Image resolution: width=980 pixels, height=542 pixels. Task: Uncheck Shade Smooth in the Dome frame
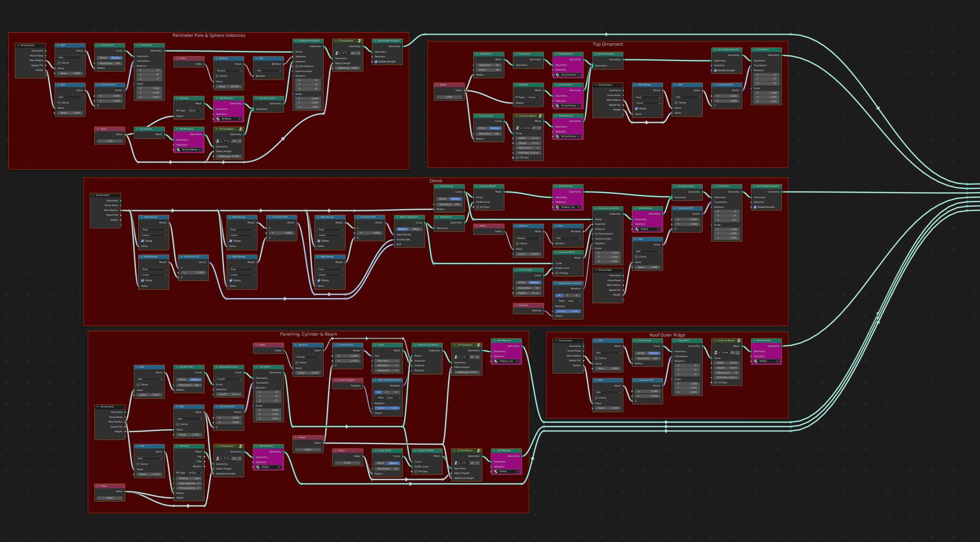pos(755,207)
